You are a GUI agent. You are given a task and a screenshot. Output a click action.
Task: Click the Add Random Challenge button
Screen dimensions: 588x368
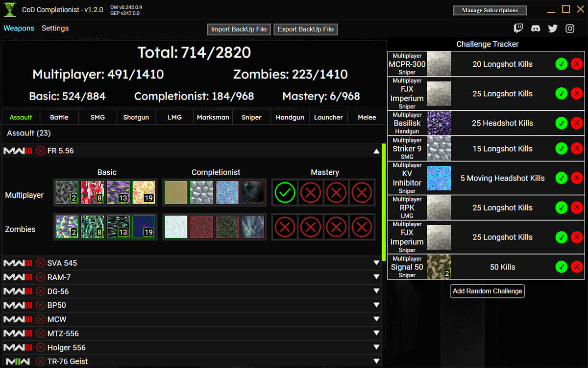pos(487,291)
